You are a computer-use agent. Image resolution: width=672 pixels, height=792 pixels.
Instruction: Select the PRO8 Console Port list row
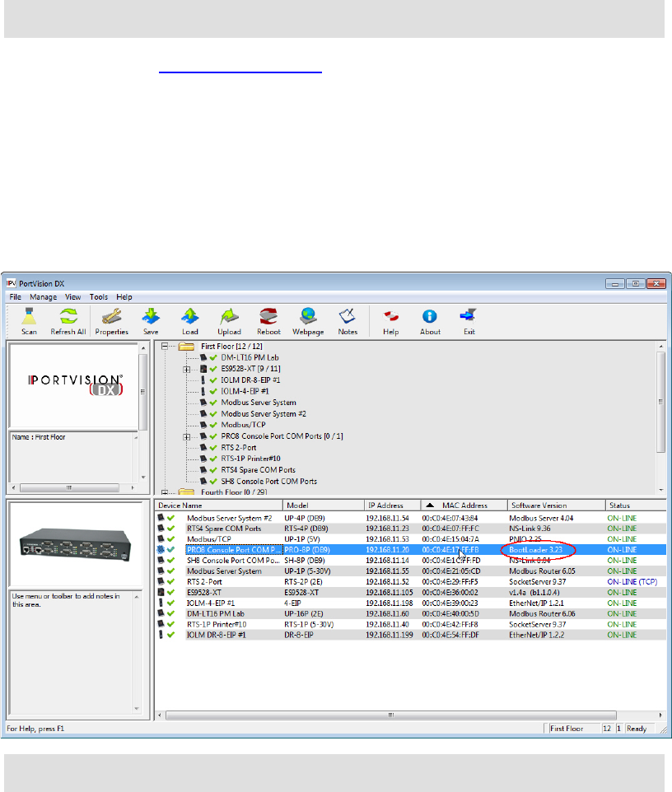click(410, 550)
